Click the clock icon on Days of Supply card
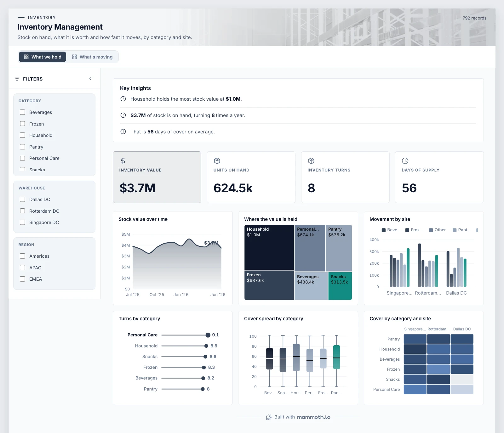Image resolution: width=504 pixels, height=433 pixels. [405, 161]
